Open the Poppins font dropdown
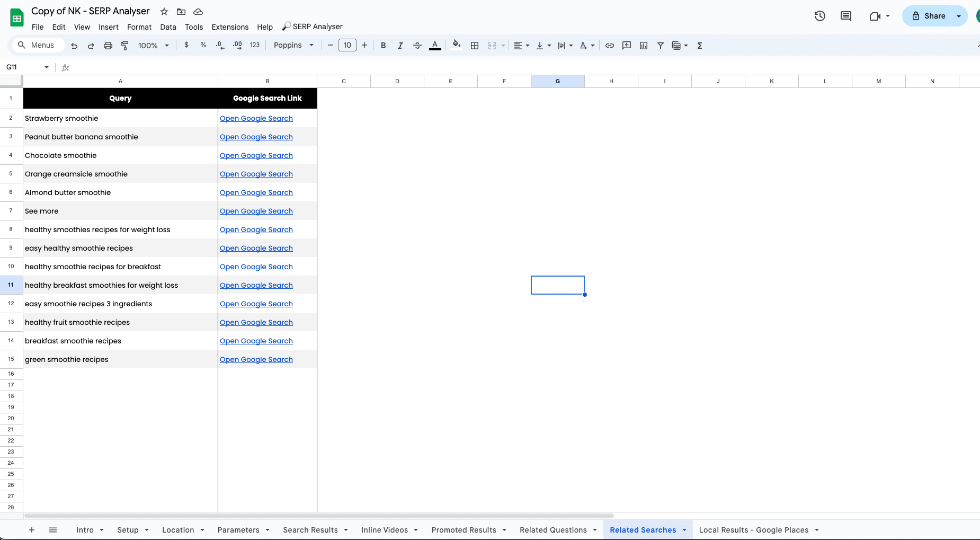 click(x=293, y=45)
